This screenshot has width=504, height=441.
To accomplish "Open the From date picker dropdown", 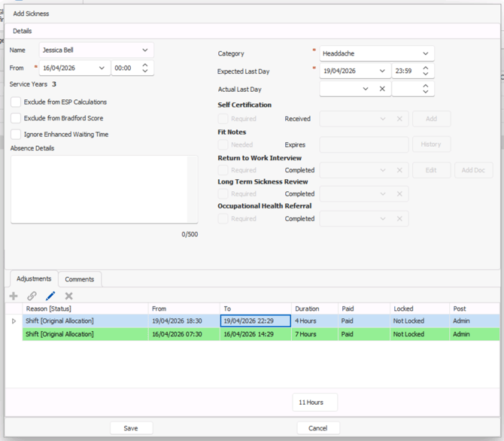I will pos(102,68).
